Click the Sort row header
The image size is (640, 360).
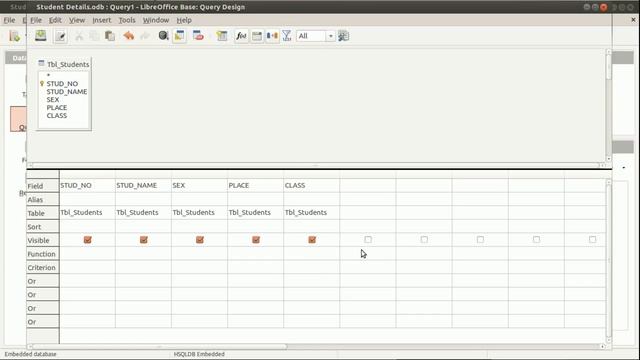point(43,227)
